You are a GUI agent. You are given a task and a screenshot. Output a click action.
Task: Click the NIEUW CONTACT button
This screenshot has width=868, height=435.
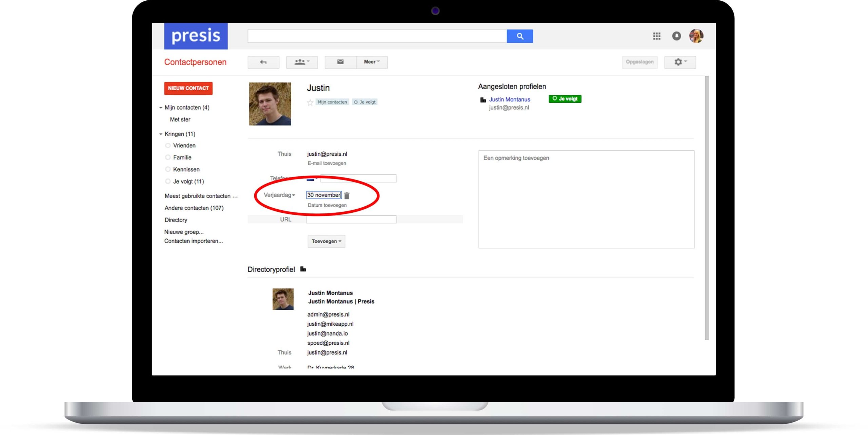pos(188,88)
